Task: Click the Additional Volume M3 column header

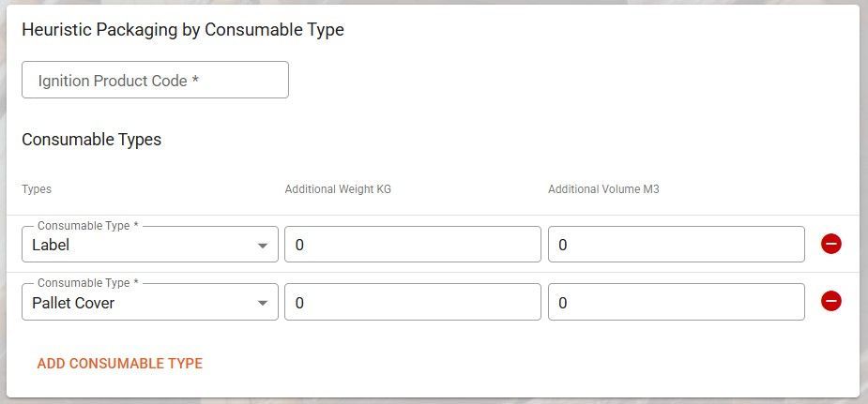Action: click(603, 189)
